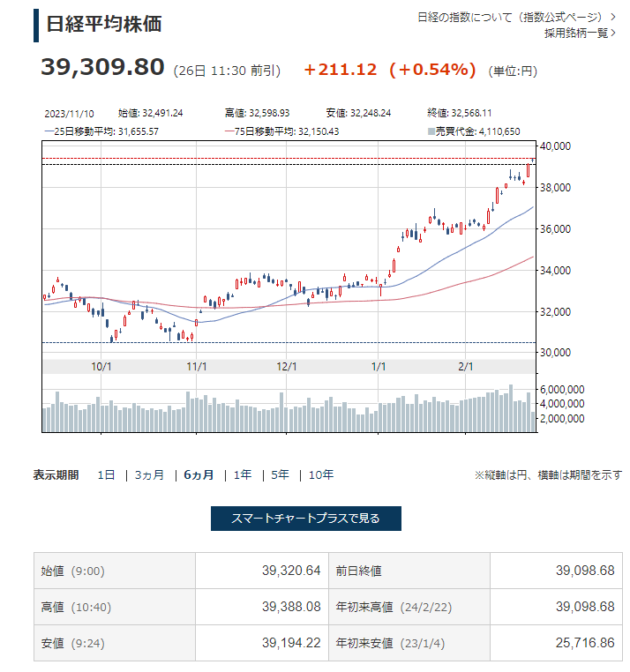The height and width of the screenshot is (672, 630).
Task: Click the 終値: 32,568.11 chart readout
Action: 460,113
